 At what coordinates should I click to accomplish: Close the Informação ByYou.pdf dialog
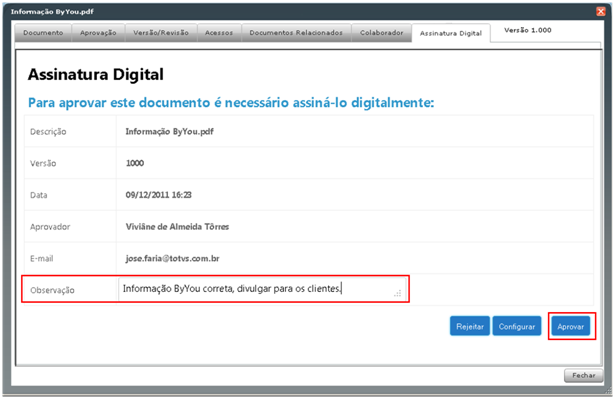coord(600,11)
